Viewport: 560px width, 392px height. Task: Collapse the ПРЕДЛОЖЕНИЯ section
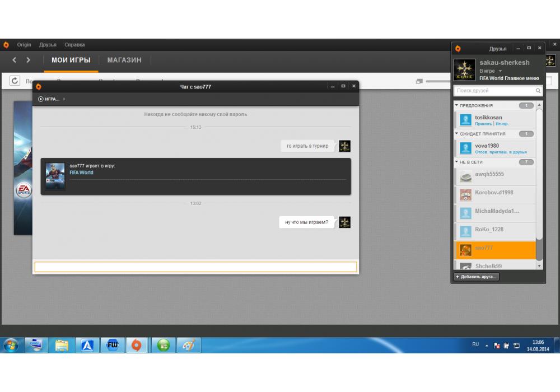[x=457, y=105]
